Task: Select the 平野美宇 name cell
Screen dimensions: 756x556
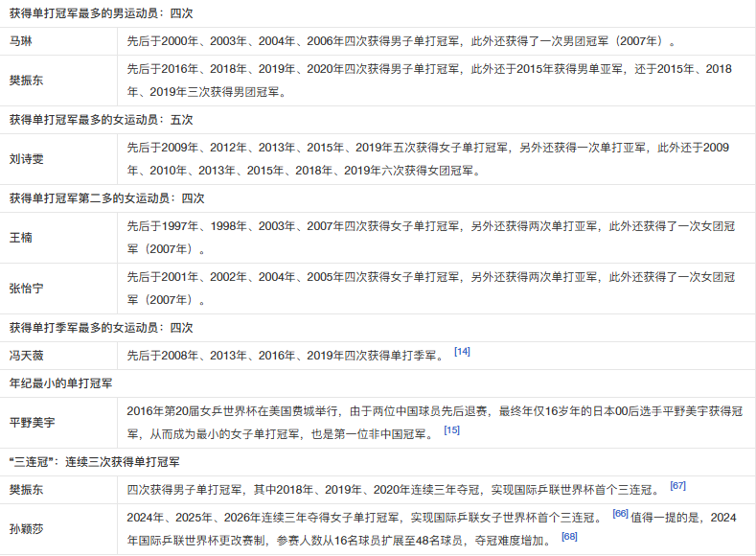Action: coord(58,423)
